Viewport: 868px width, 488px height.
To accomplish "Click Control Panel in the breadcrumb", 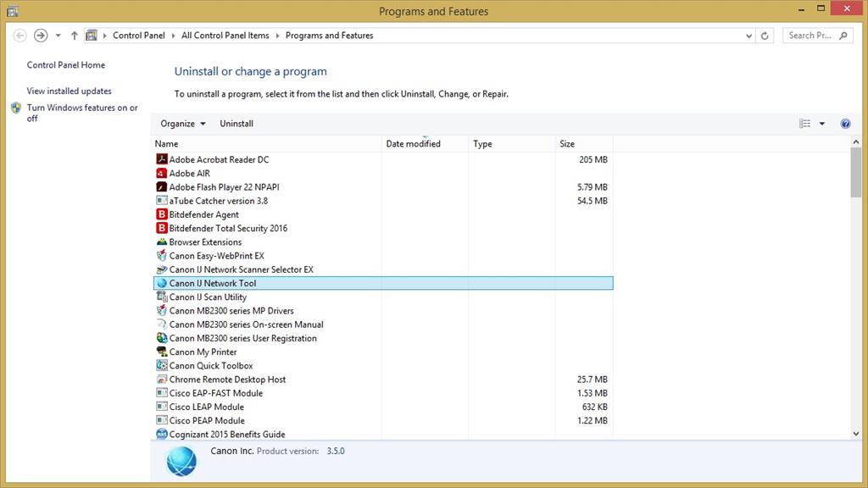I will tap(139, 36).
